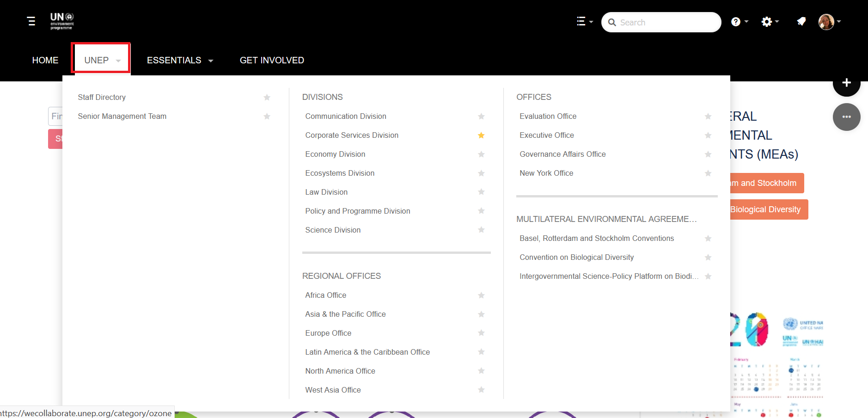Open Basel, Rotterdam and Stockholm Conventions
This screenshot has width=868, height=418.
point(597,238)
